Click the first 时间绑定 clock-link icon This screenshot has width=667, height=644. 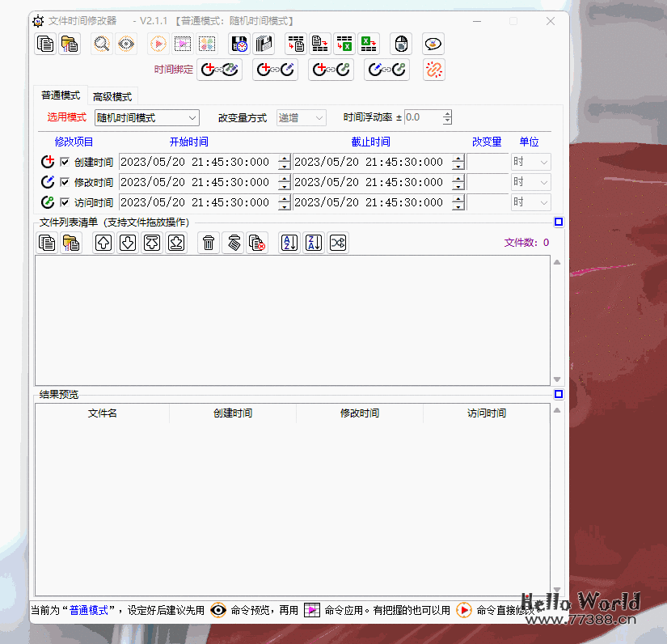coord(219,70)
